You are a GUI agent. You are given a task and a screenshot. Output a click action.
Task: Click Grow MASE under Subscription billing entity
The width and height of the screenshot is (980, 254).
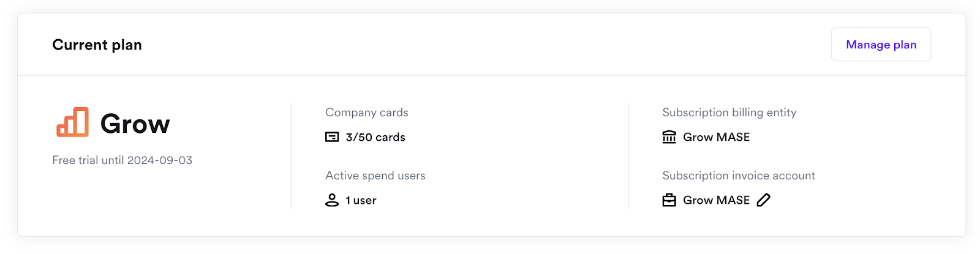(x=716, y=137)
